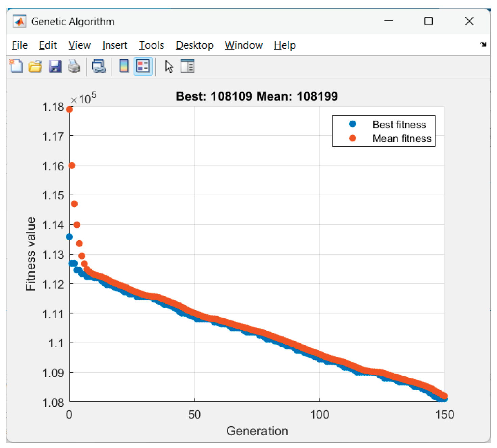Image resolution: width=497 pixels, height=448 pixels.
Task: Click the orange Mean fitness legend marker
Action: (352, 138)
